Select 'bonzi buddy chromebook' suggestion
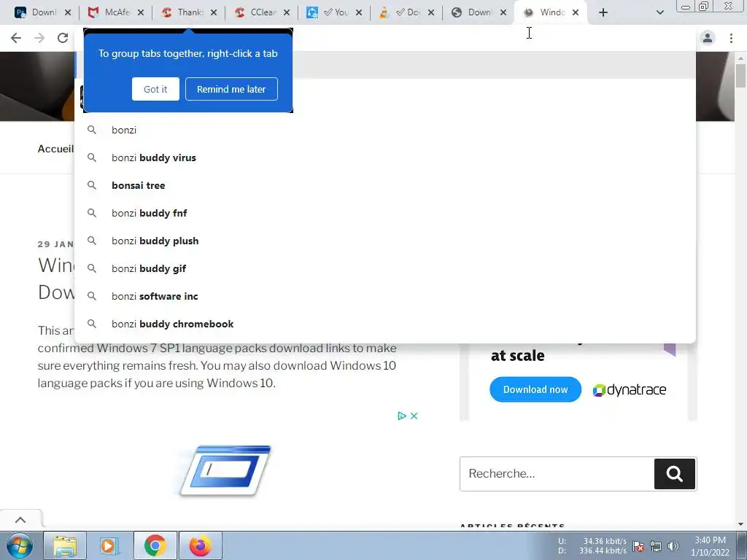 [x=385, y=324]
